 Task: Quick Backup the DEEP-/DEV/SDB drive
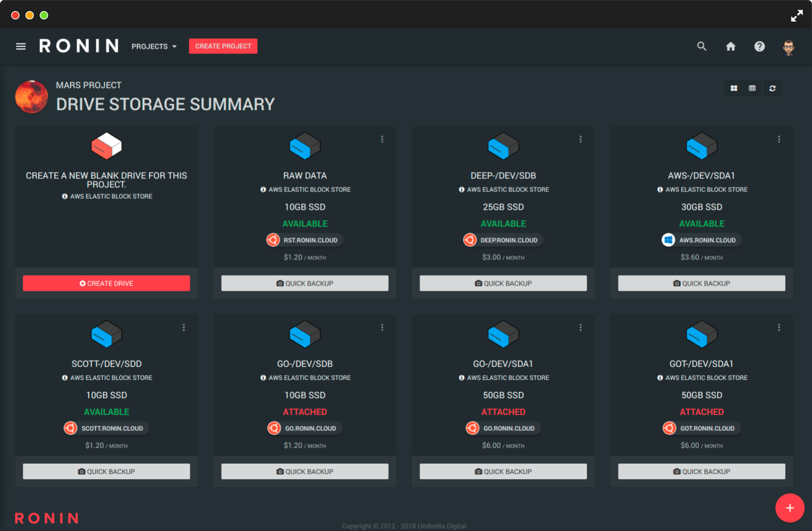(503, 283)
